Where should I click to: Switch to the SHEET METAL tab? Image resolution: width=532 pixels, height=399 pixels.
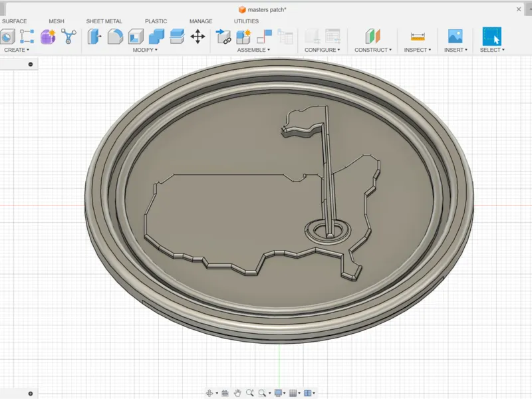[x=104, y=21]
